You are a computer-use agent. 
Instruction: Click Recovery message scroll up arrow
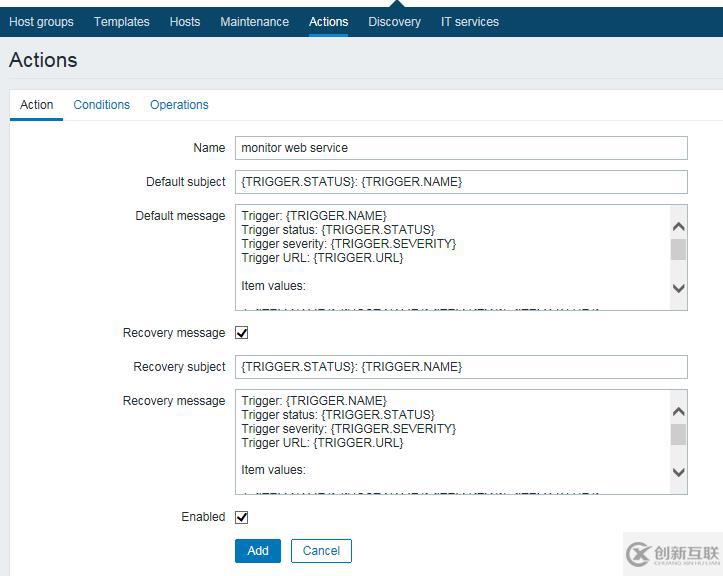coord(679,411)
